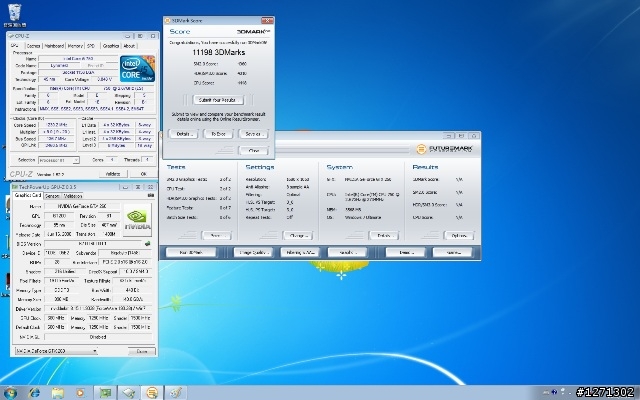This screenshot has height=400, width=640.
Task: Open the Mainboard tab in CPU-Z
Action: 54,46
